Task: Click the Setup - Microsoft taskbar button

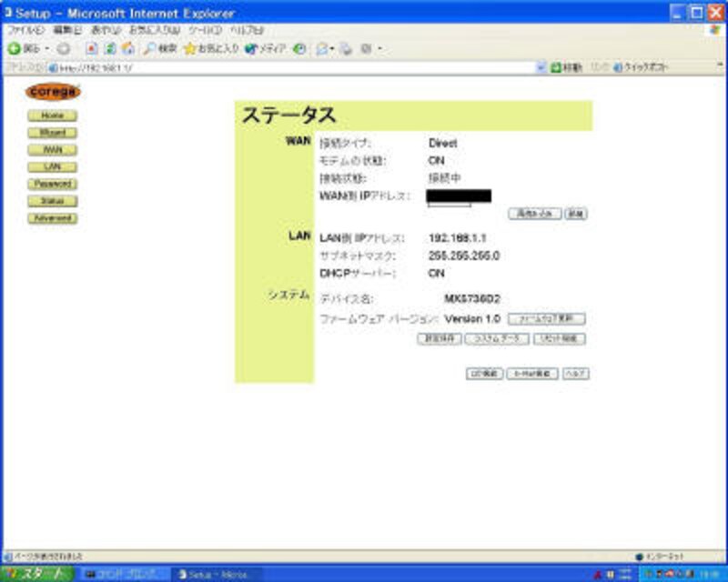Action: (x=217, y=575)
